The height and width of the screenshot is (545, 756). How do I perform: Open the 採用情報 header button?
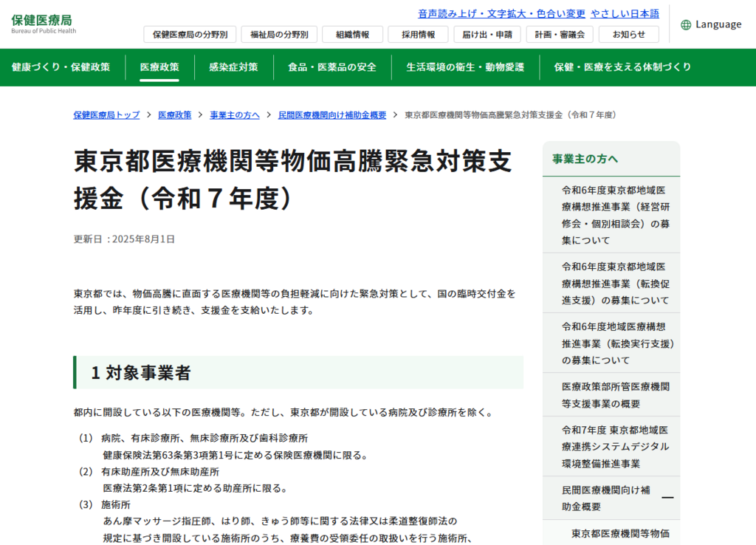pyautogui.click(x=418, y=34)
